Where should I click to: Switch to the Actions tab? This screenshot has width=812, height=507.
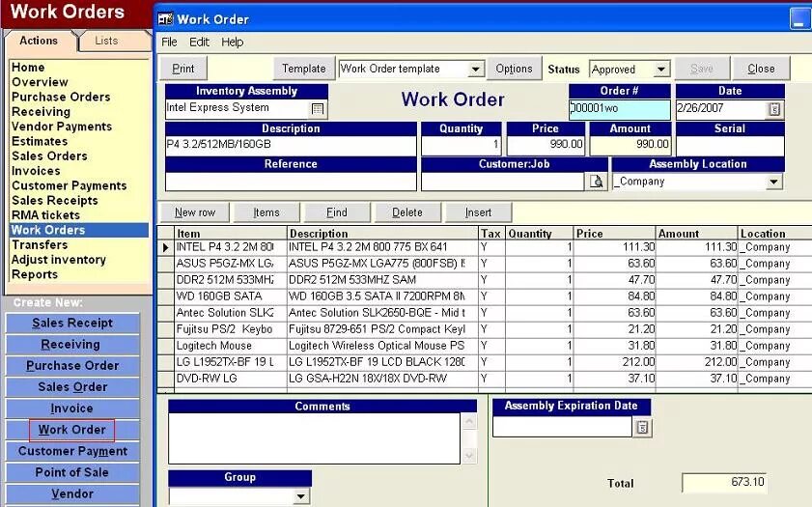[39, 41]
